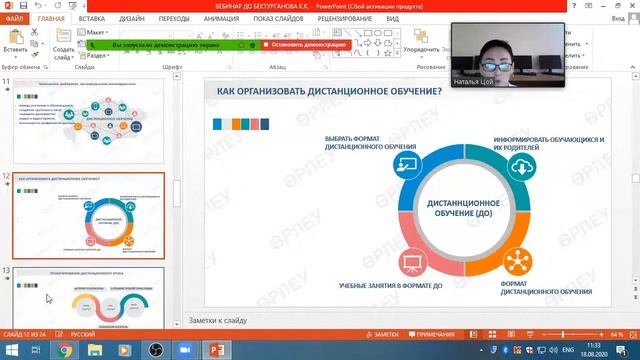Viewport: 640px width, 360px height.
Task: Select the rectangle shape in shapes gallery
Action: [368, 33]
